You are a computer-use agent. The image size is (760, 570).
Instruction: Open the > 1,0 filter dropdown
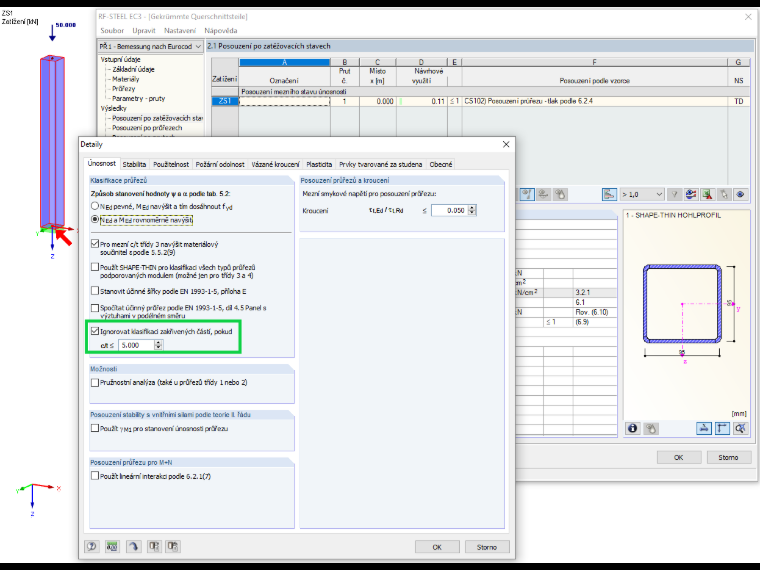point(642,194)
